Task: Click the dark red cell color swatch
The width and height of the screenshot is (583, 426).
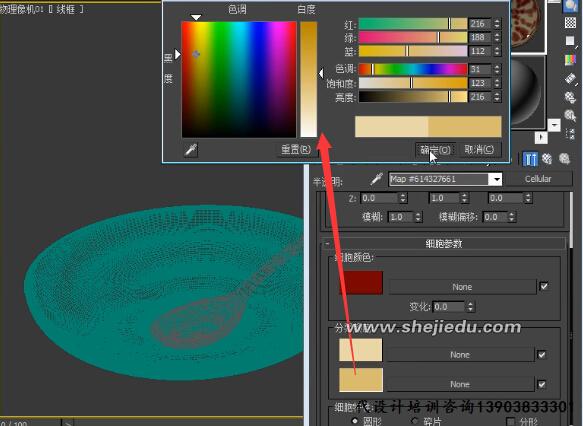Action: 361,283
